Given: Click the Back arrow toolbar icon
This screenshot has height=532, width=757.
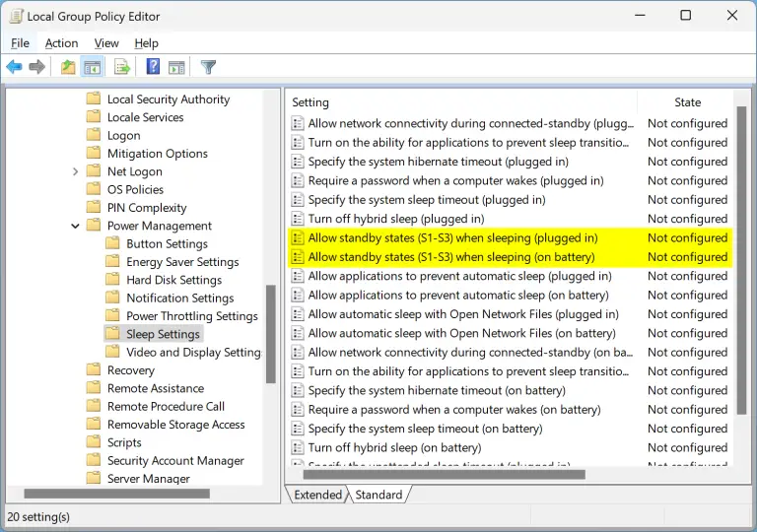Looking at the screenshot, I should click(x=15, y=67).
